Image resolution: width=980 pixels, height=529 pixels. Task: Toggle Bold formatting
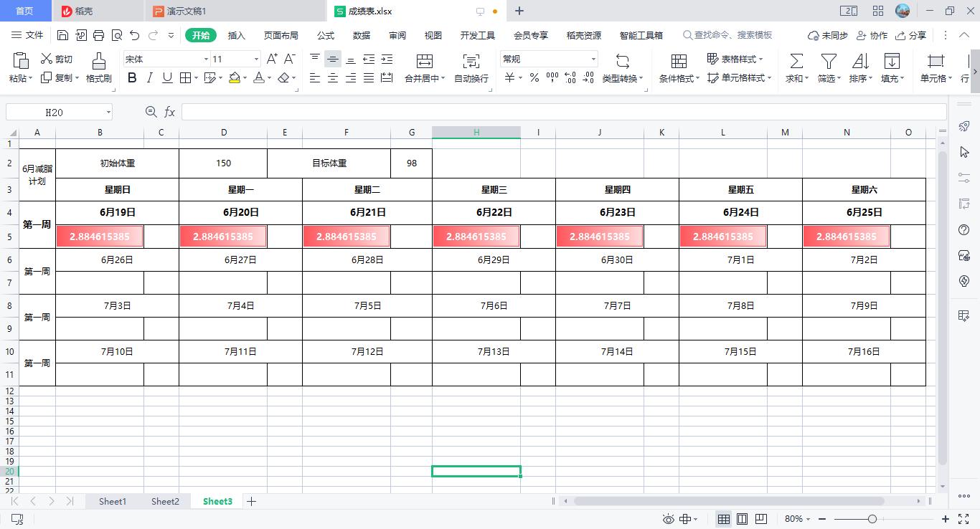132,78
